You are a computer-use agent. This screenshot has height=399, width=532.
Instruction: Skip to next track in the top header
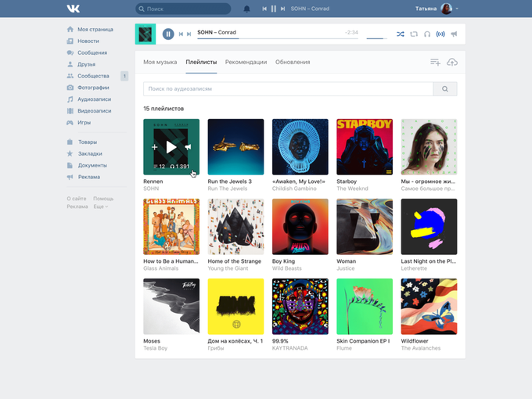pos(282,9)
